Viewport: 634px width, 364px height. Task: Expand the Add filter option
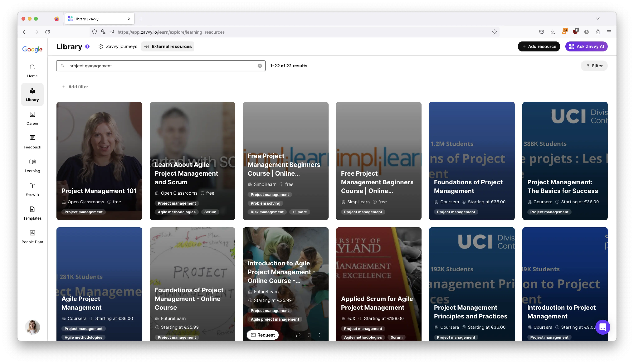click(75, 87)
